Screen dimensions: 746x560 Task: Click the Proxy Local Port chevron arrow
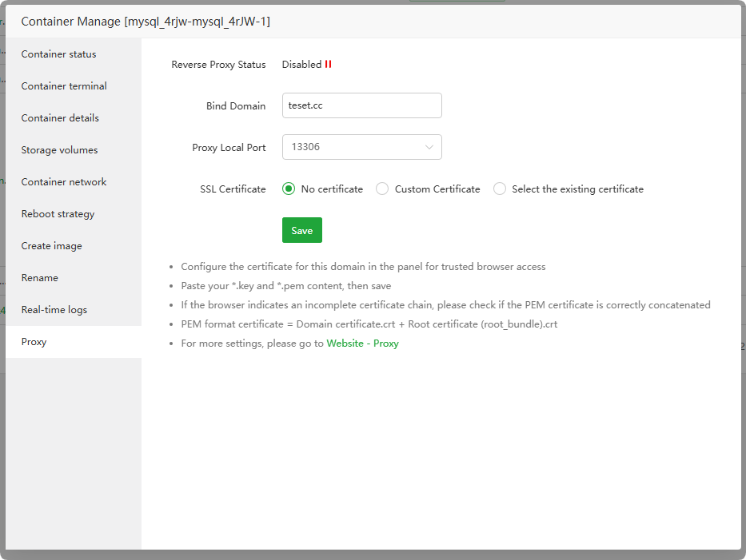[429, 147]
